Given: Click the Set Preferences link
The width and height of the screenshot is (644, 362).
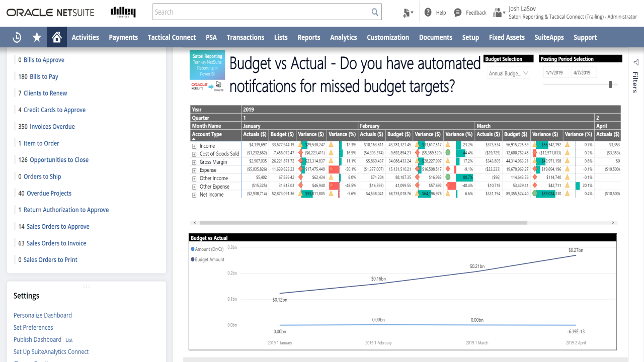Looking at the screenshot, I should coord(33,327).
